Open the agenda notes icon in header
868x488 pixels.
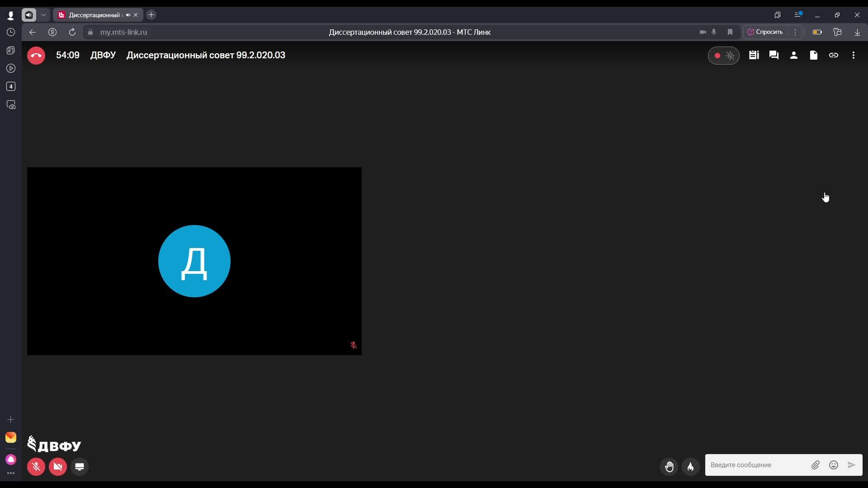[754, 55]
